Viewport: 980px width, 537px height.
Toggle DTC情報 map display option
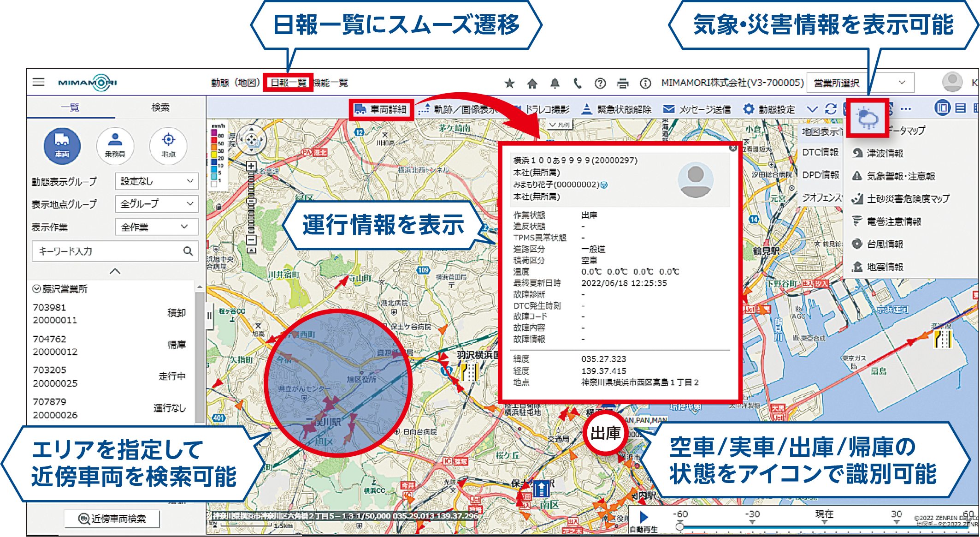tap(821, 152)
